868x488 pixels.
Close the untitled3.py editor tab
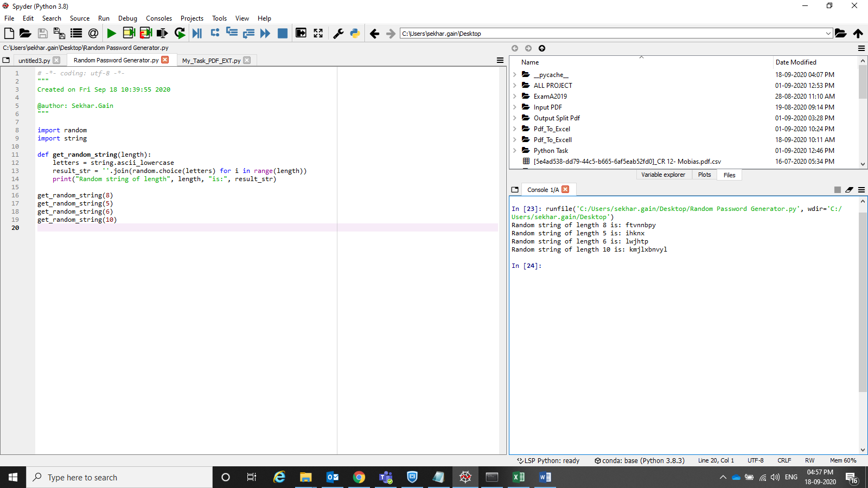tap(56, 60)
